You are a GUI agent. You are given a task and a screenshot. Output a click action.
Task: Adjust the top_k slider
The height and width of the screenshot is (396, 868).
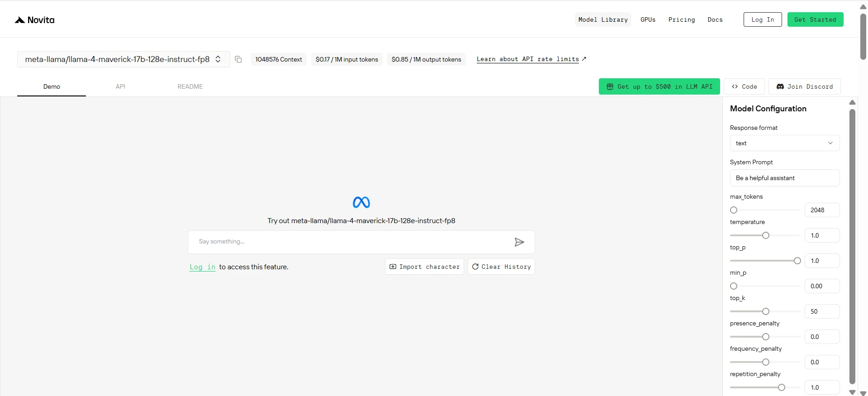766,311
